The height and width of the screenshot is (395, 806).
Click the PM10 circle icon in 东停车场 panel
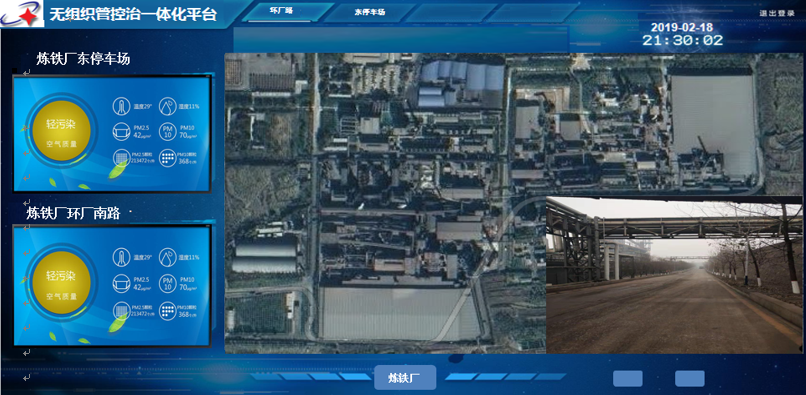168,132
